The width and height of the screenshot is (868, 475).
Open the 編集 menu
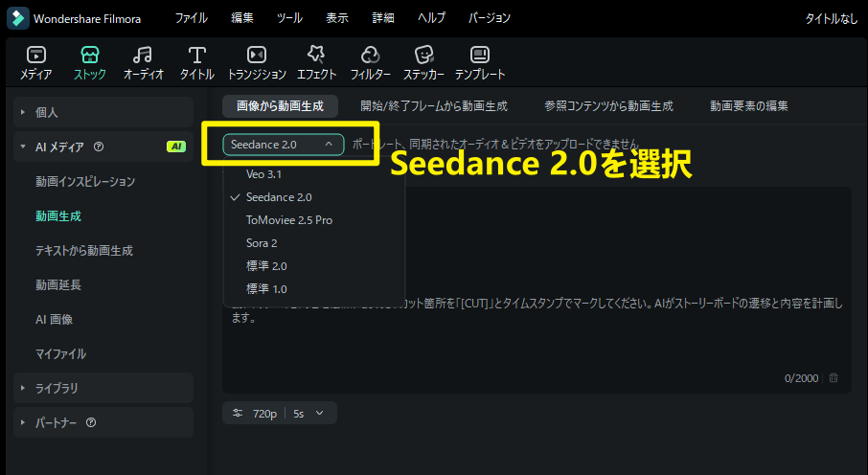point(242,18)
